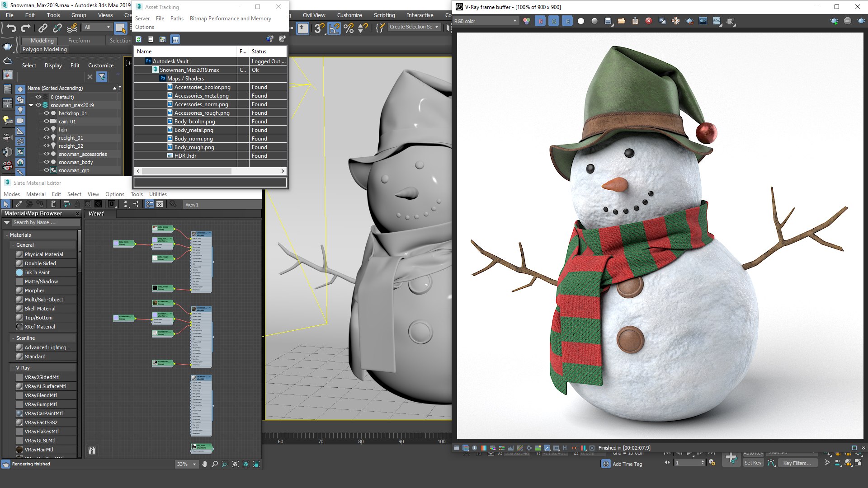Image resolution: width=868 pixels, height=488 pixels.
Task: Activate the Unlink Selection tool
Action: click(57, 28)
